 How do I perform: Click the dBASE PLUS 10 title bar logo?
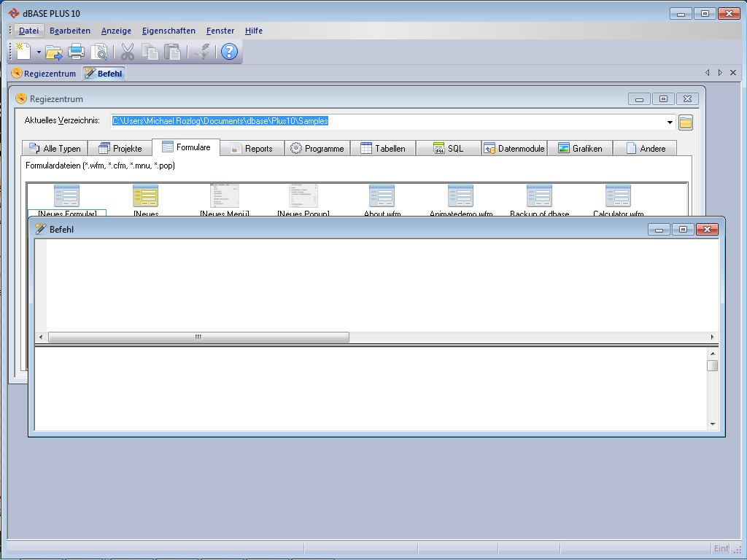(x=14, y=13)
